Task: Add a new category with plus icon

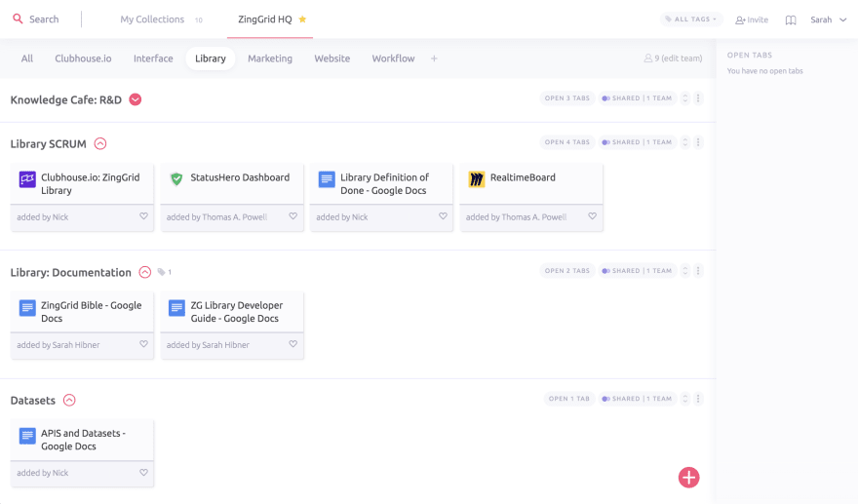Action: (434, 58)
